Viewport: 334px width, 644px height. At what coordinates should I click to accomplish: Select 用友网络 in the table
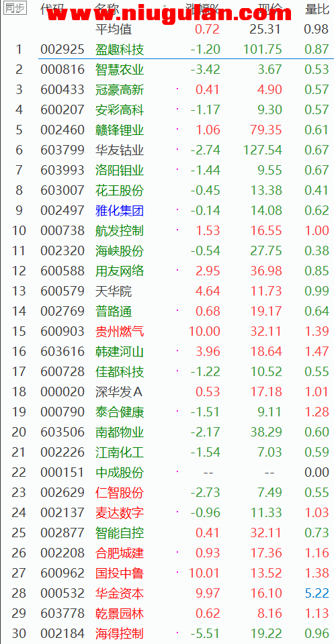[x=120, y=271]
